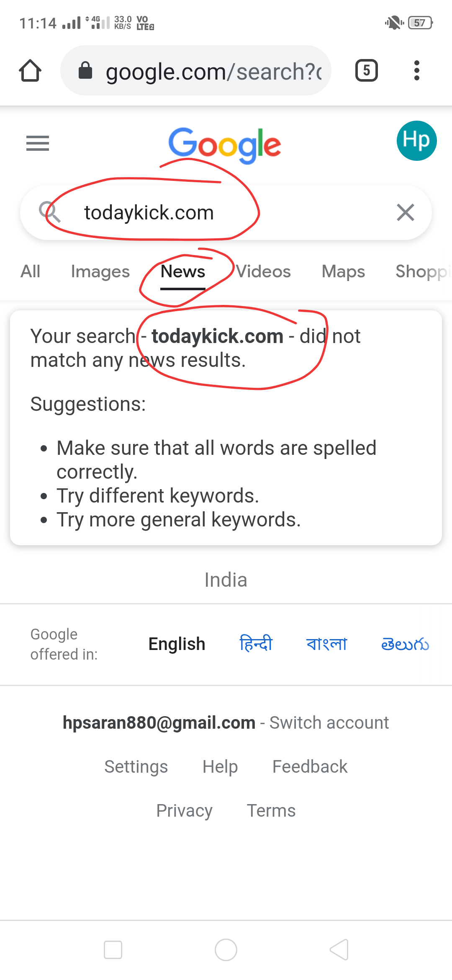
Task: Open the Hp account avatar
Action: coord(416,141)
